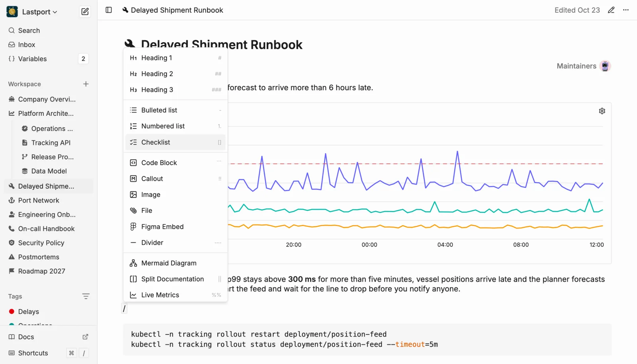Open the Operations subpage
The height and width of the screenshot is (364, 637).
tap(55, 128)
